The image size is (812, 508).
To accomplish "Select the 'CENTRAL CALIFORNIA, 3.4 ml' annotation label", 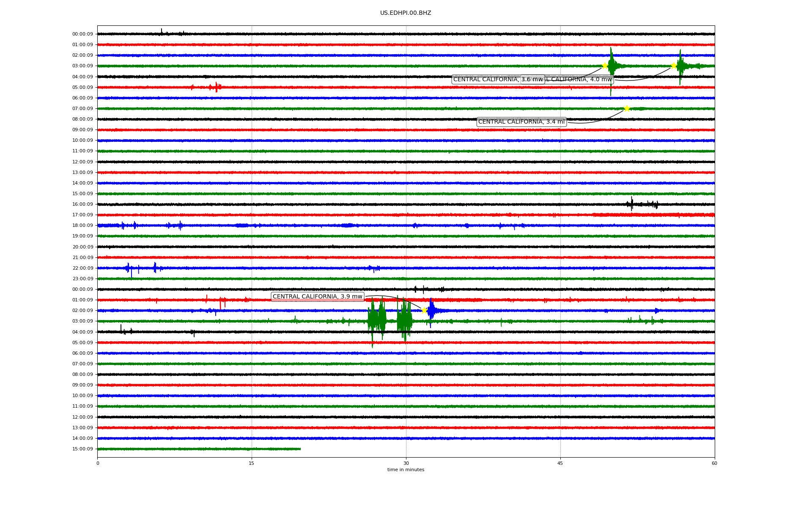I will [x=521, y=122].
